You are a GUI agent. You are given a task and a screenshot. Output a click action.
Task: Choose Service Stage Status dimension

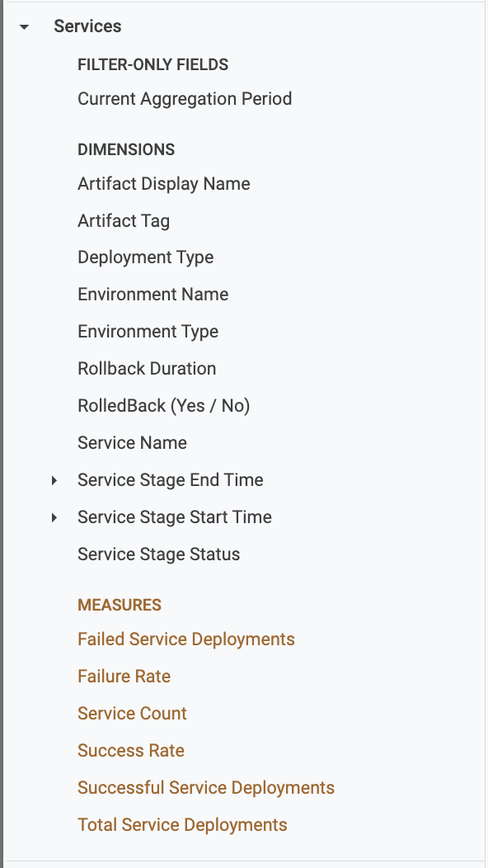coord(159,554)
